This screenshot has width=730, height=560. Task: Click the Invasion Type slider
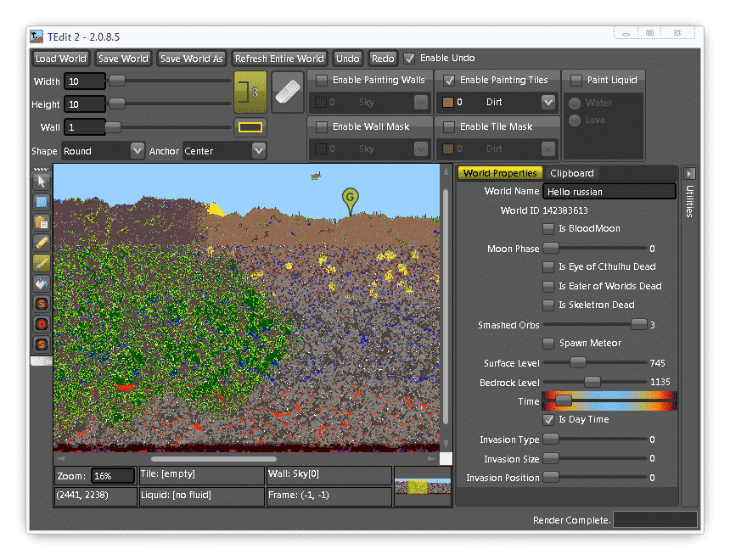[x=595, y=439]
